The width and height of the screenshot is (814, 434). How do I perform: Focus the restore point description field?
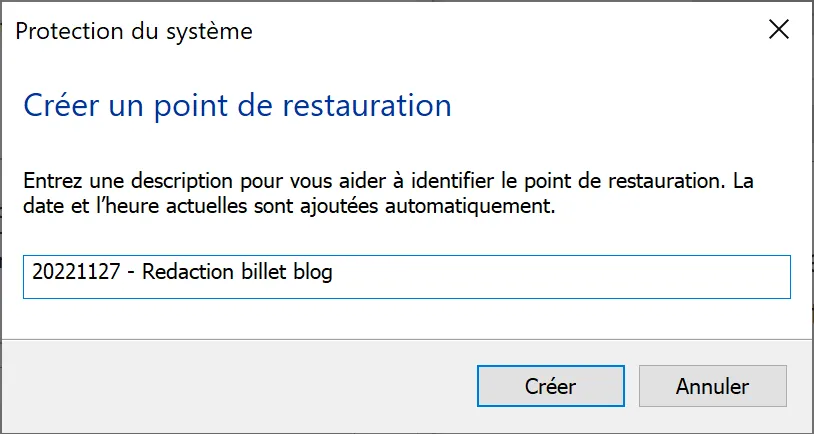coord(406,277)
